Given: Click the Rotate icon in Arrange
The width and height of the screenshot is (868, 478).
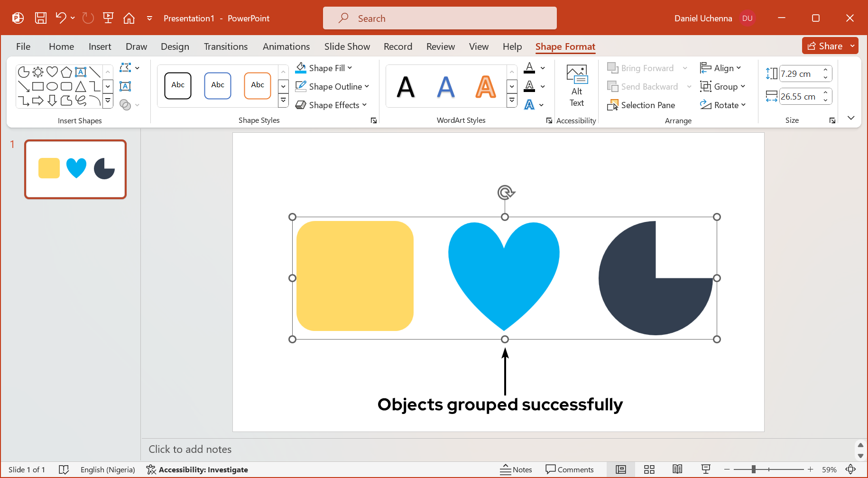Looking at the screenshot, I should 706,105.
